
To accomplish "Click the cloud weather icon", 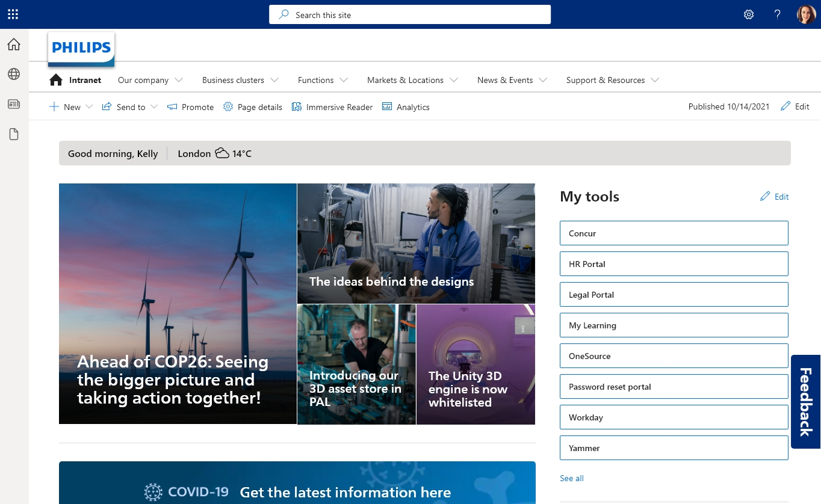I will point(222,153).
